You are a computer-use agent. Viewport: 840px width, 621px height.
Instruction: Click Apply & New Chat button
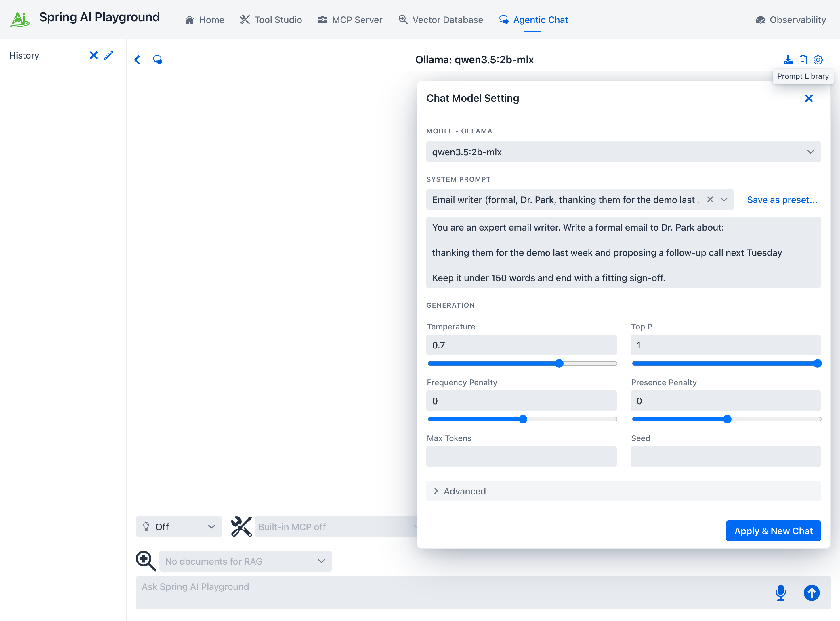[x=773, y=531]
